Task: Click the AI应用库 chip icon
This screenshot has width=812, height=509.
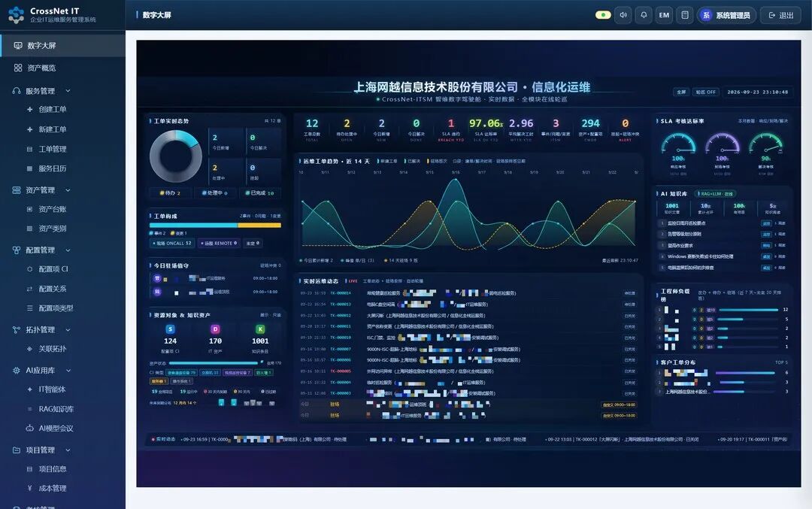Action: pyautogui.click(x=17, y=370)
